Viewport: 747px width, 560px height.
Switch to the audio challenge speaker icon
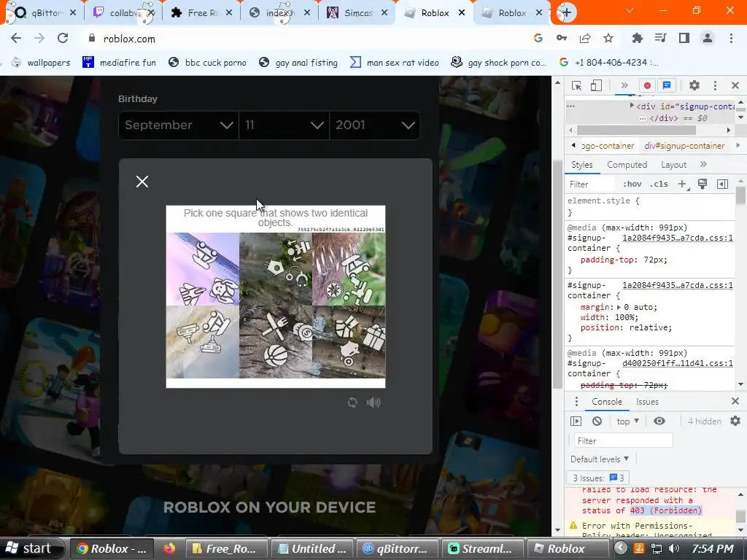click(x=373, y=402)
